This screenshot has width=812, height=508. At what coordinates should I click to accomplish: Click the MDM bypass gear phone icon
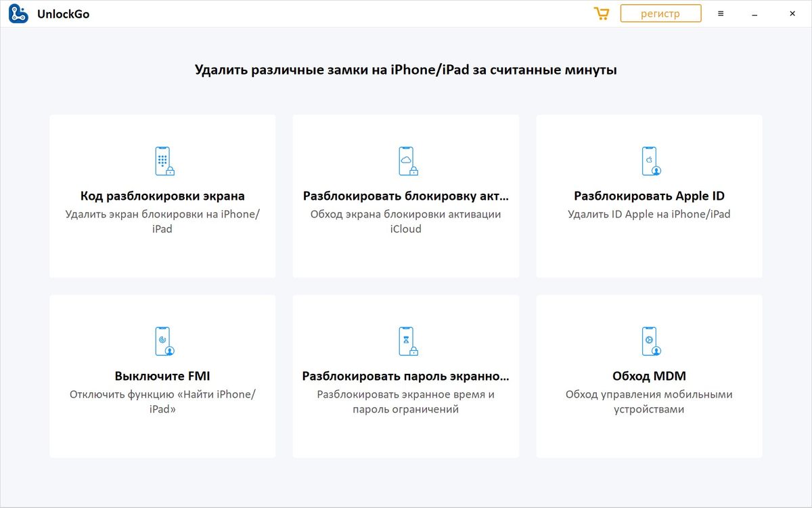pos(649,340)
